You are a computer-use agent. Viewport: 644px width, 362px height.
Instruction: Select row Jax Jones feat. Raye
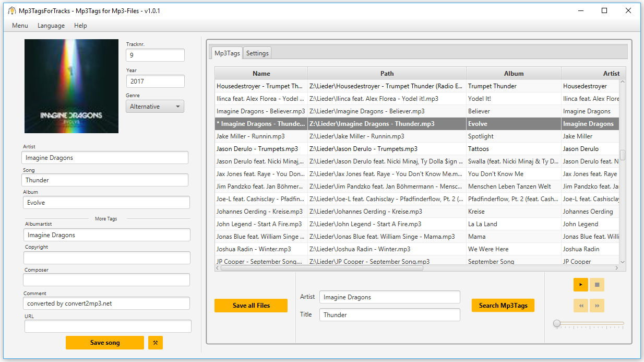click(417, 174)
